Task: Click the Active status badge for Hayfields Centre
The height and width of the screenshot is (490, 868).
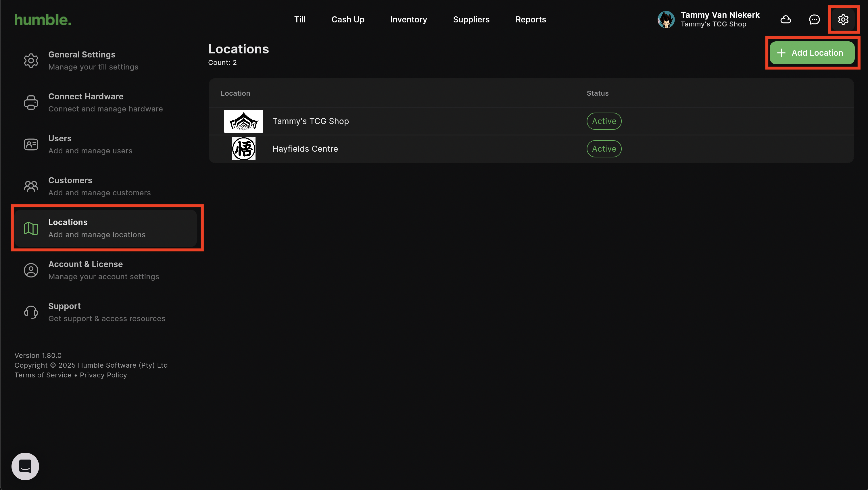Action: [x=604, y=149]
